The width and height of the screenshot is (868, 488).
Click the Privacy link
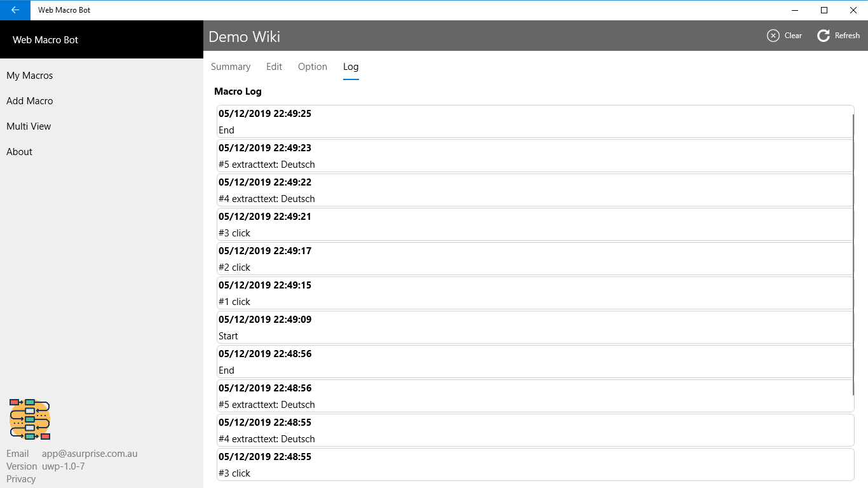click(21, 479)
